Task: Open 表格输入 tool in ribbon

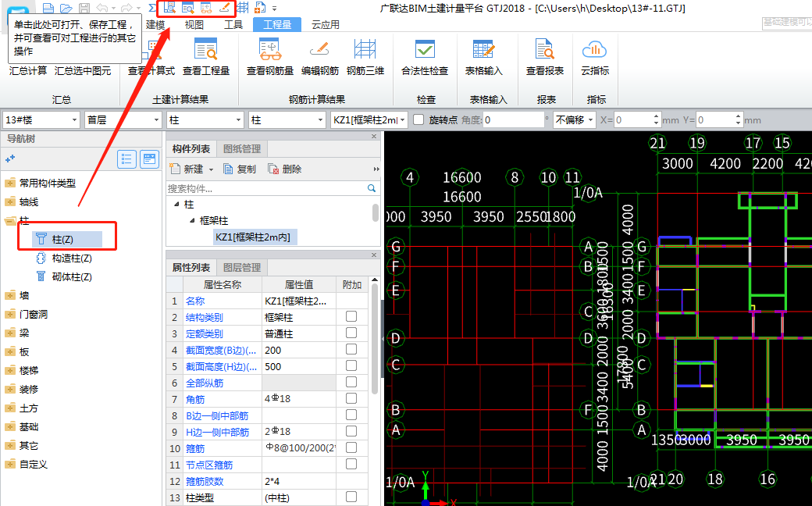Action: (x=483, y=57)
